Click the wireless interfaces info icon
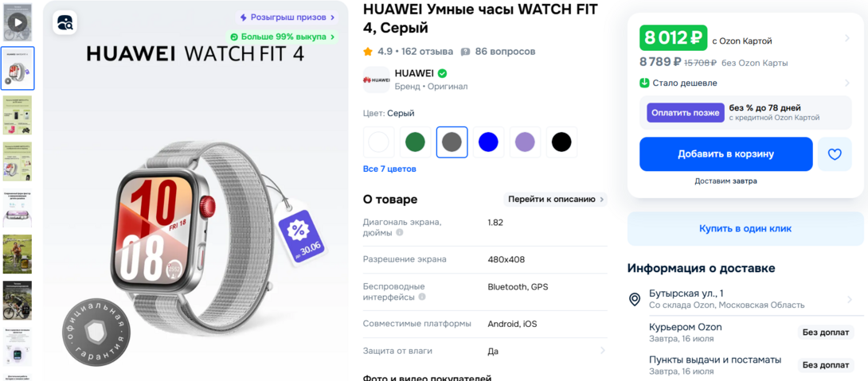The height and width of the screenshot is (381, 868). tap(422, 297)
